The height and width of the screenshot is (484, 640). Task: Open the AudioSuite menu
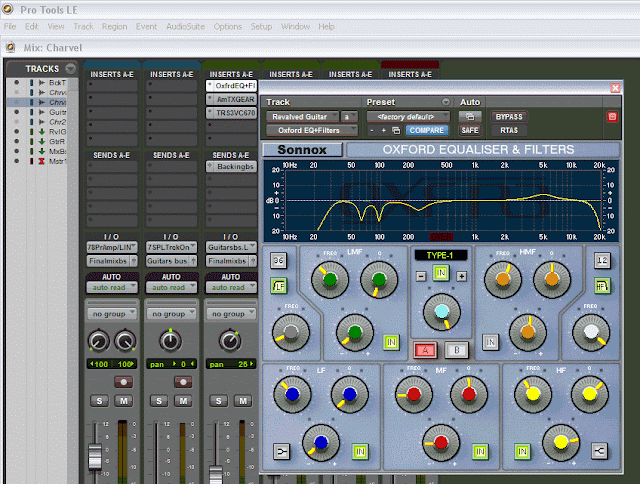(x=185, y=27)
